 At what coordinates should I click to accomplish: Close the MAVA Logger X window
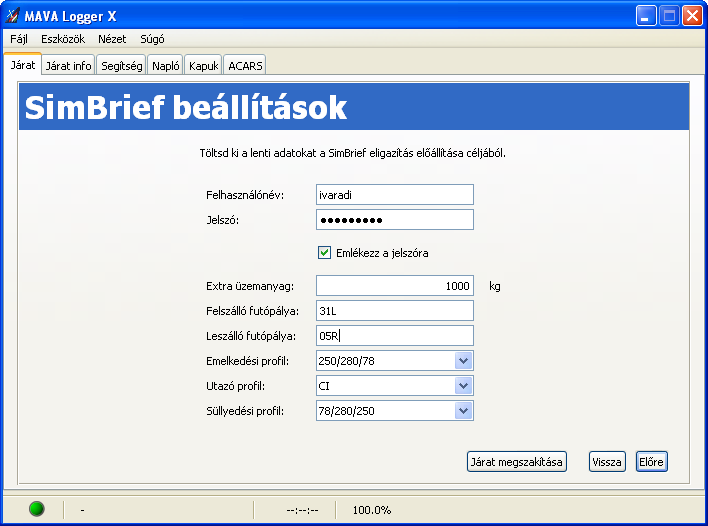point(692,16)
